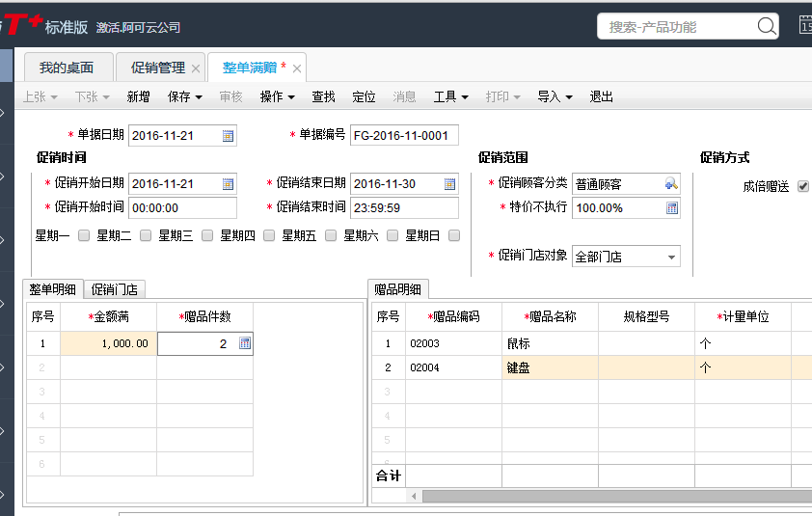Switch to 我的桌面 tab
Image resolution: width=812 pixels, height=516 pixels.
[x=67, y=68]
